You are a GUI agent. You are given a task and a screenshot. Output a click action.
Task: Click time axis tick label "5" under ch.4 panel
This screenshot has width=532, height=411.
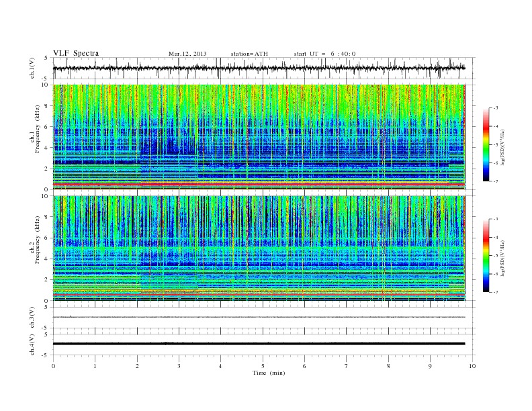click(x=263, y=366)
